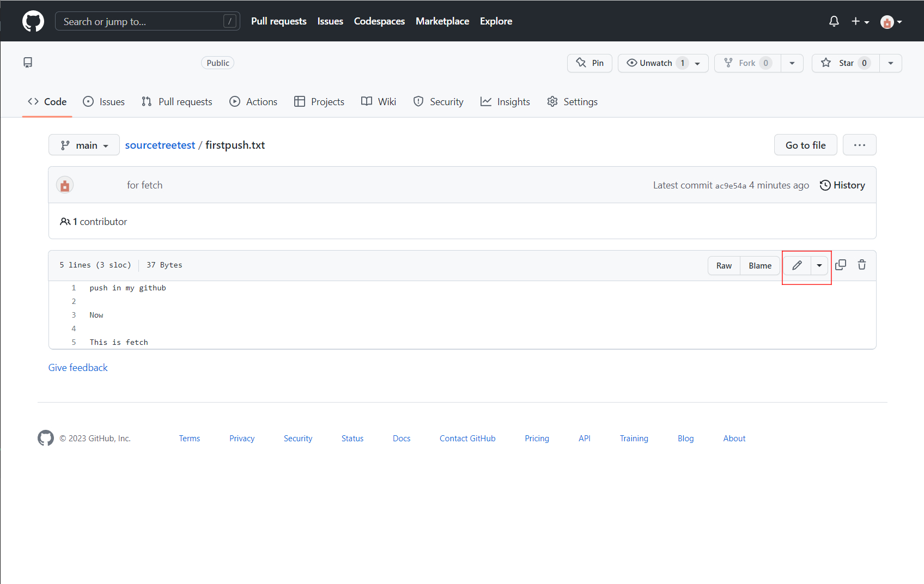Open the Blame view

tap(760, 266)
